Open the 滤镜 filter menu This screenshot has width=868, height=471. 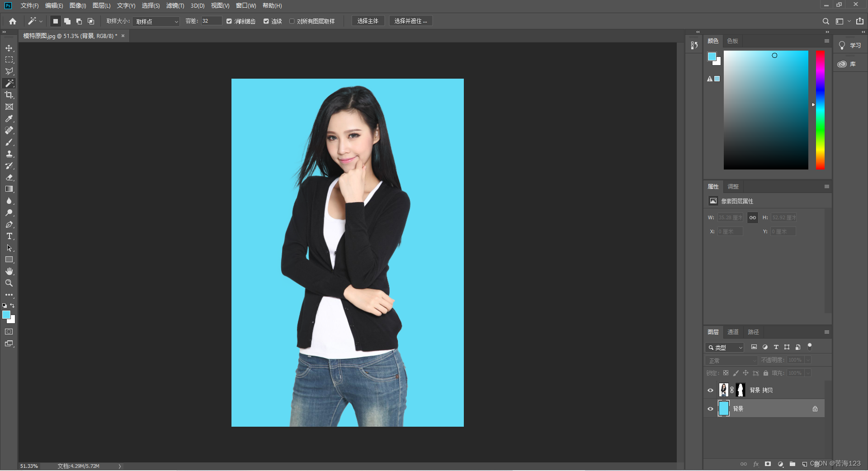tap(175, 5)
